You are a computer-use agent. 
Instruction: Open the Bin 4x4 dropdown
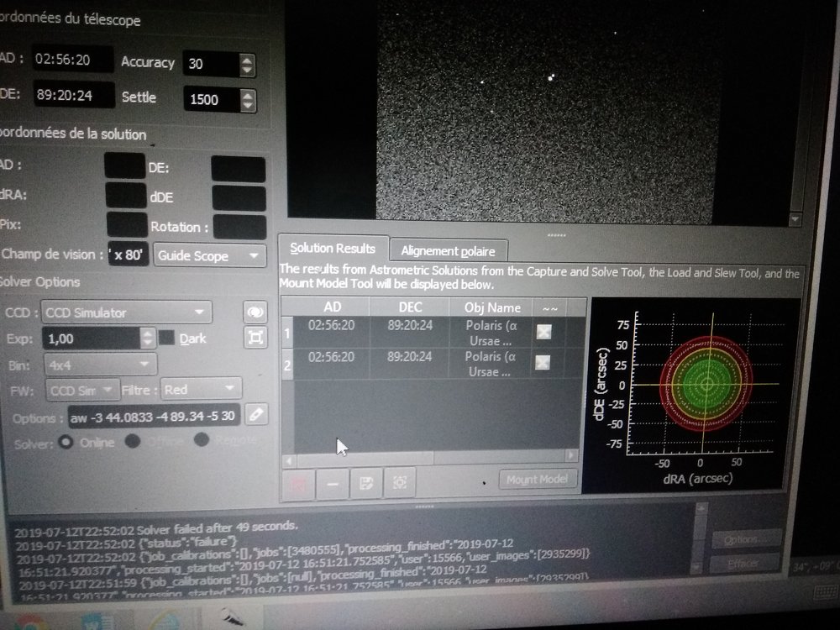click(x=100, y=365)
